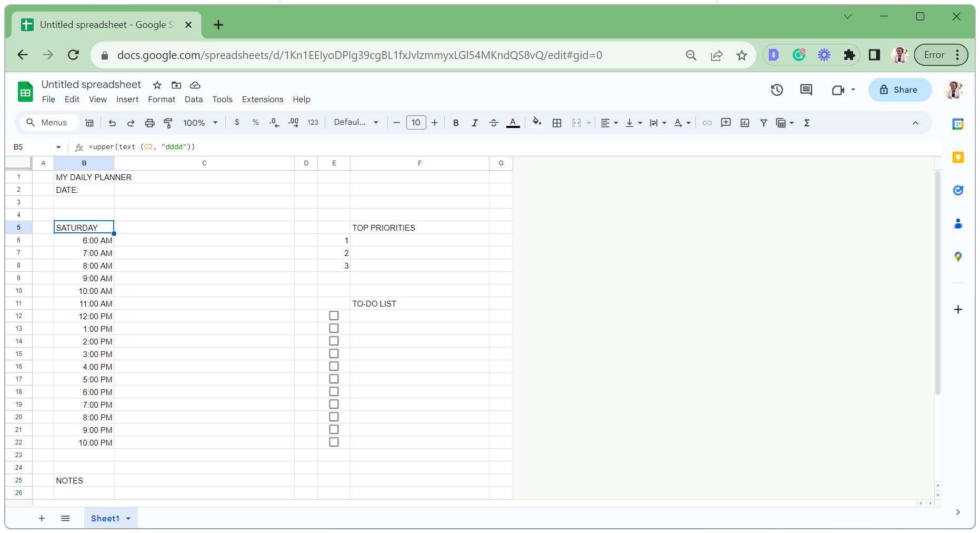Mark the 10:00 PM to-do checkbox
980x533 pixels.
click(x=334, y=442)
